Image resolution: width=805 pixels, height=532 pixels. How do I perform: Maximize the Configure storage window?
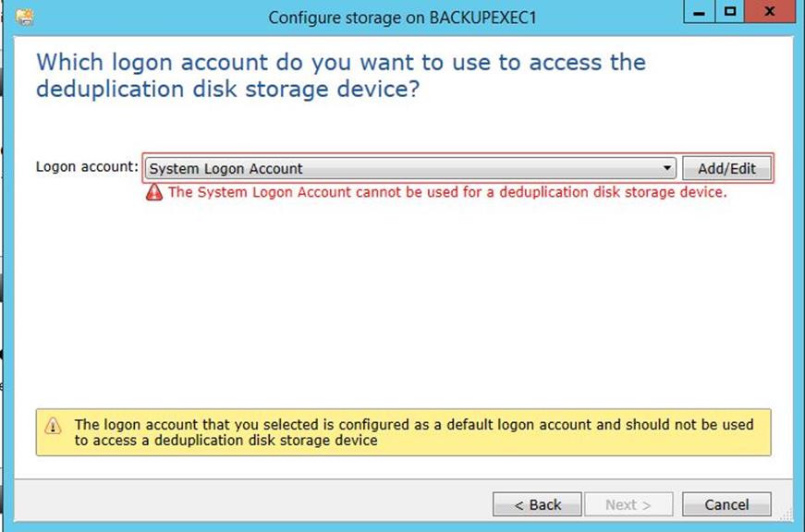tap(729, 12)
